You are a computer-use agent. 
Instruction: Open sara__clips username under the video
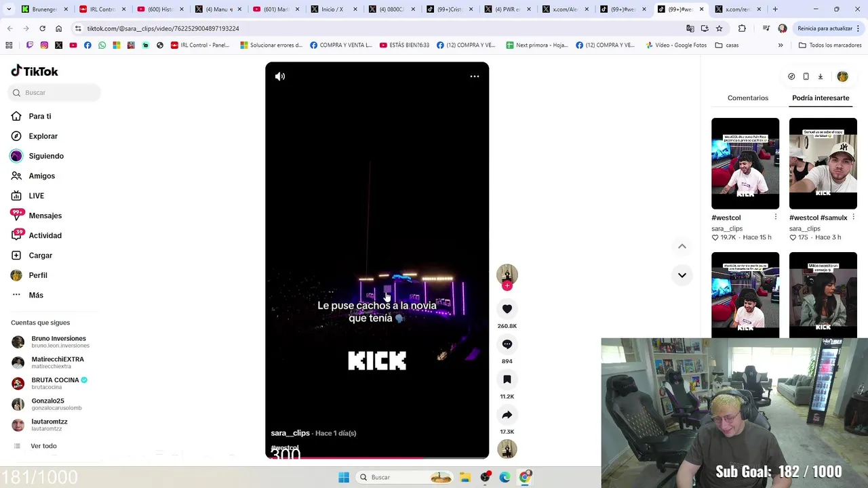pyautogui.click(x=290, y=433)
